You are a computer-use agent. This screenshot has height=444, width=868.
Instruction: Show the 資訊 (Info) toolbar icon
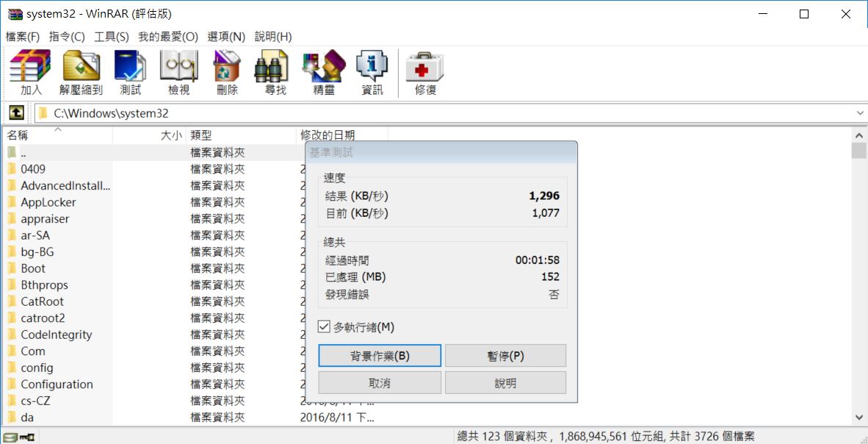pyautogui.click(x=372, y=66)
